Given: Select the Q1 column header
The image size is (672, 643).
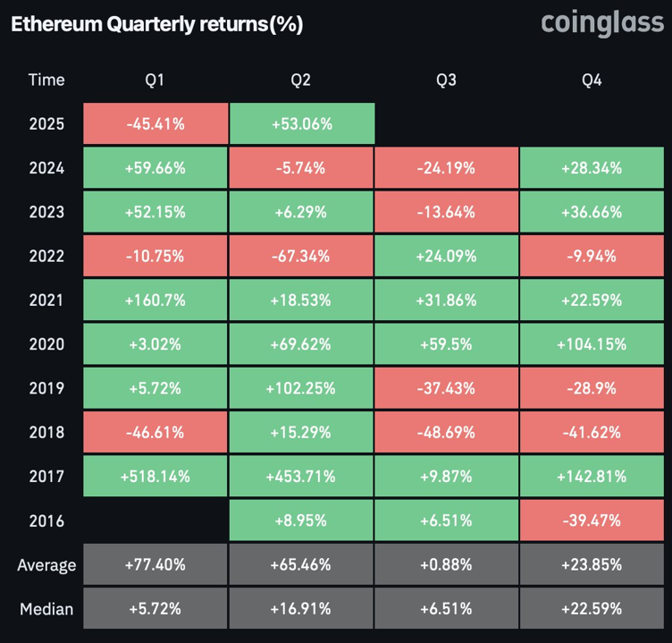Looking at the screenshot, I should click(x=155, y=80).
